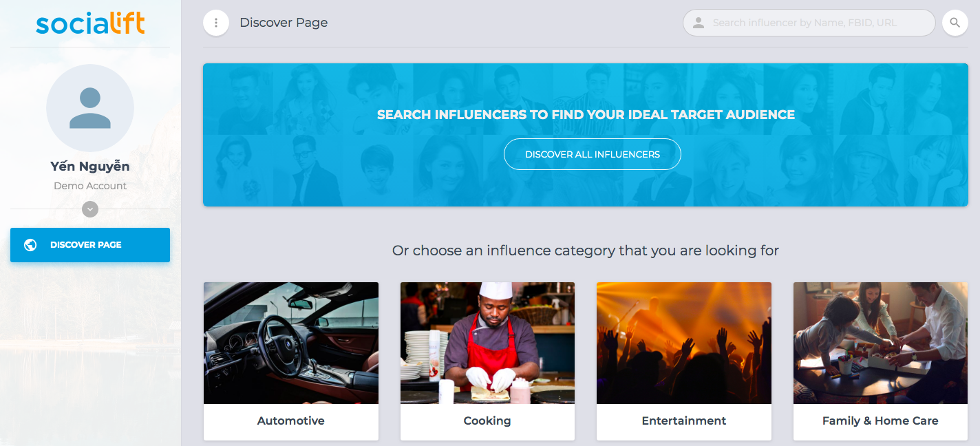Click the Discover Page header title
This screenshot has height=446, width=980.
tap(284, 23)
